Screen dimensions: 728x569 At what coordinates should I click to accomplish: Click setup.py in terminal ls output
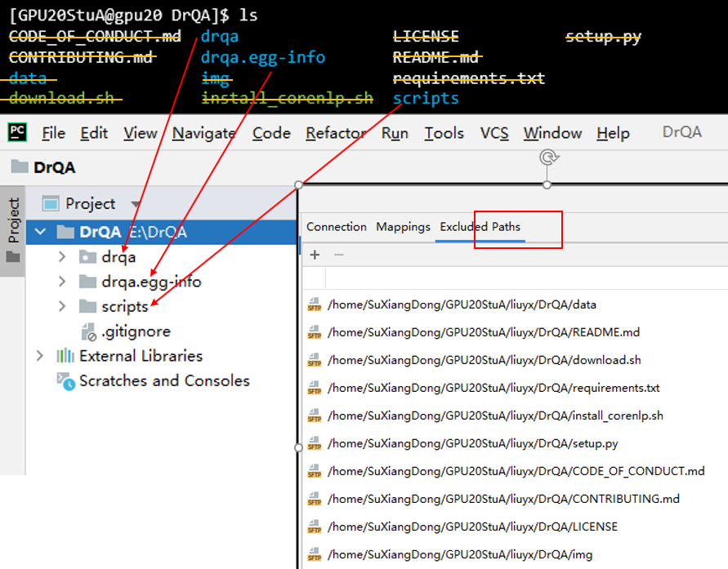tap(603, 37)
